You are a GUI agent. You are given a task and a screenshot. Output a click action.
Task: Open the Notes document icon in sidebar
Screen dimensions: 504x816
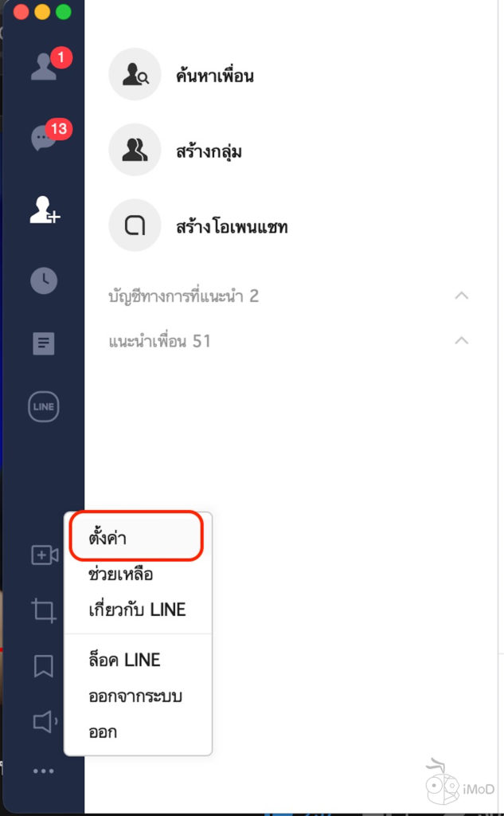coord(44,343)
